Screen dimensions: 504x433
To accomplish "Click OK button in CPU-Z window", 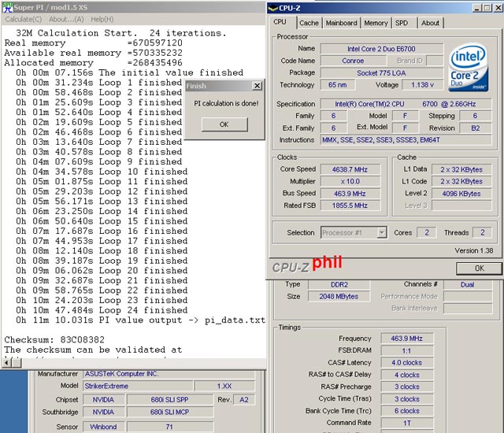I will pyautogui.click(x=479, y=268).
